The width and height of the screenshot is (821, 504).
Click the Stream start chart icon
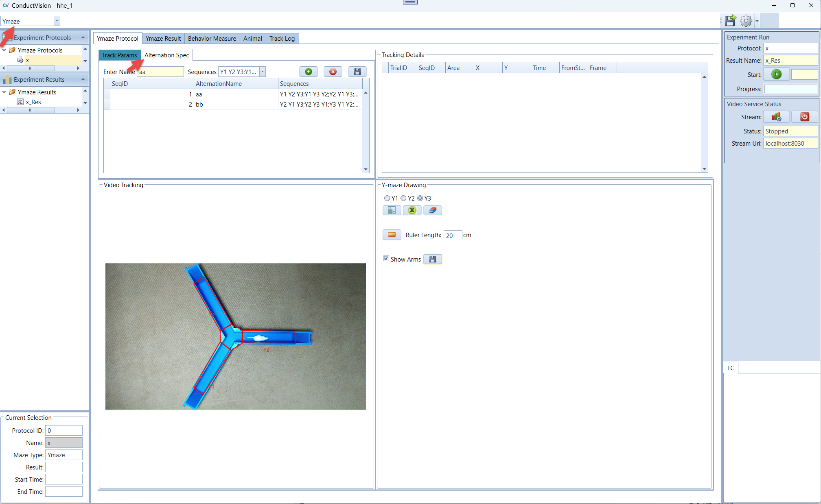click(776, 117)
